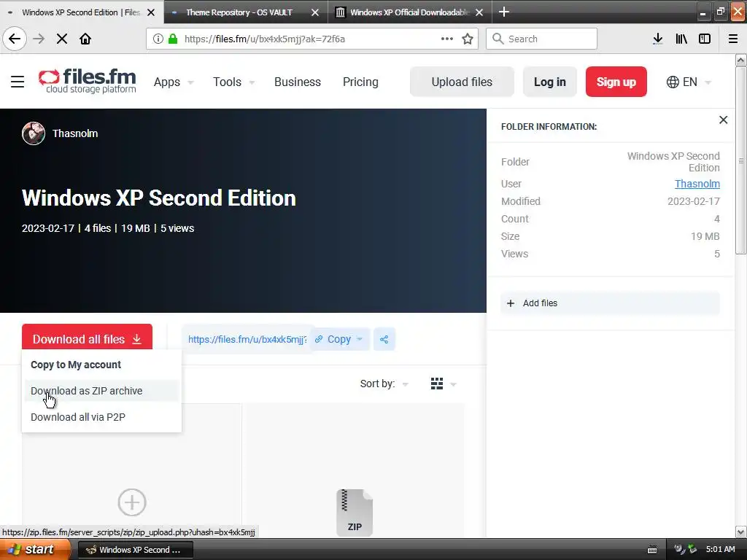Viewport: 747px width, 560px height.
Task: Click Add files in the info panel
Action: [x=610, y=303]
